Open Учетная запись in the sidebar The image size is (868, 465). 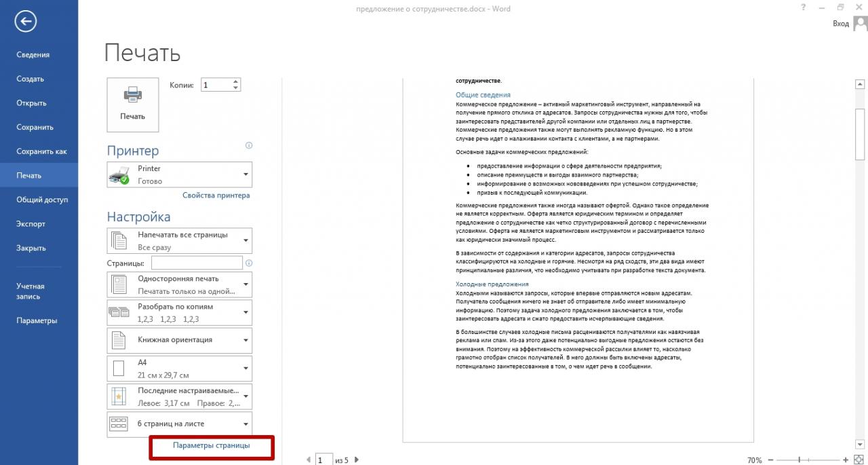click(39, 291)
